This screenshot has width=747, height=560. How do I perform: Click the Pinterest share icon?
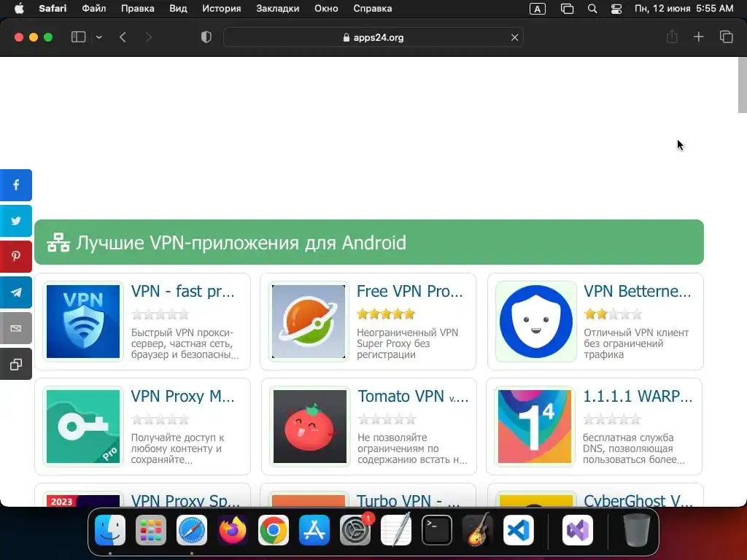[x=16, y=257]
